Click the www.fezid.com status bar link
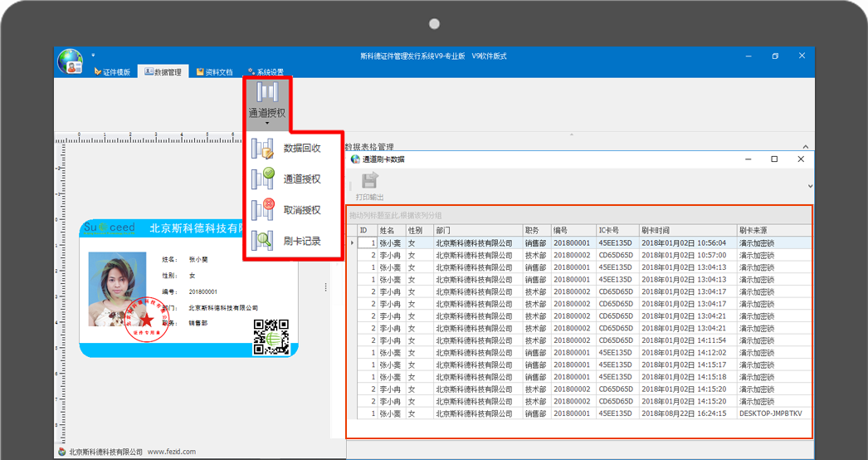 172,452
